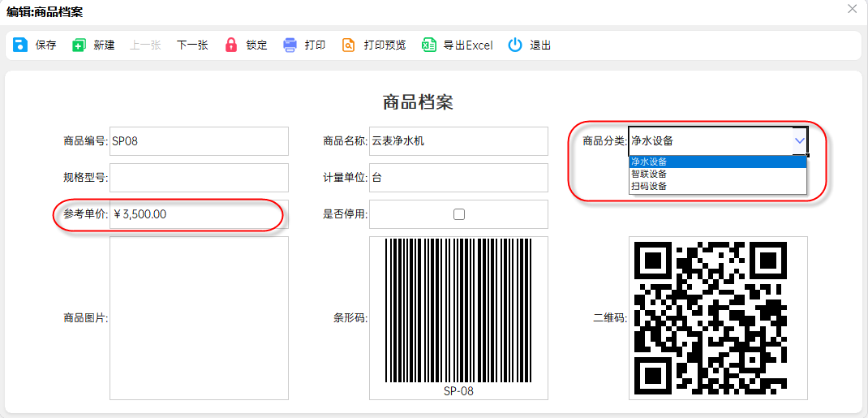
Task: Click the 参考单价 field showing ￥3,500.00
Action: (x=200, y=214)
